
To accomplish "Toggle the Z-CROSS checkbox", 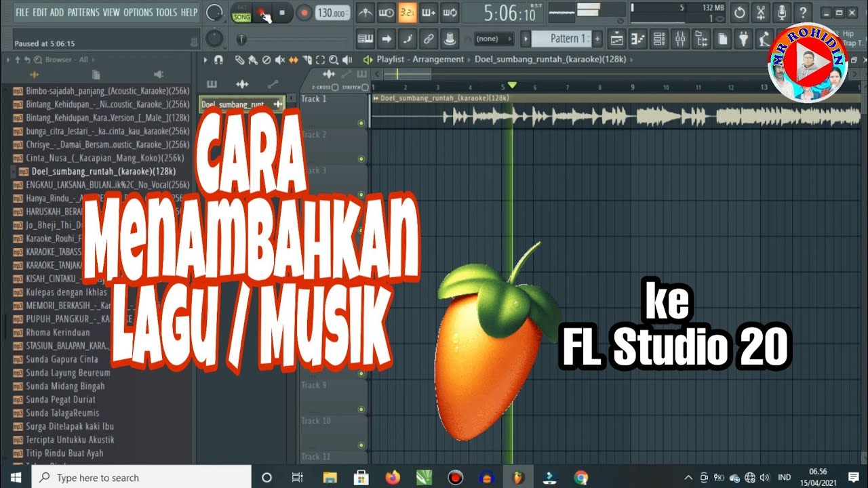I will click(x=336, y=87).
